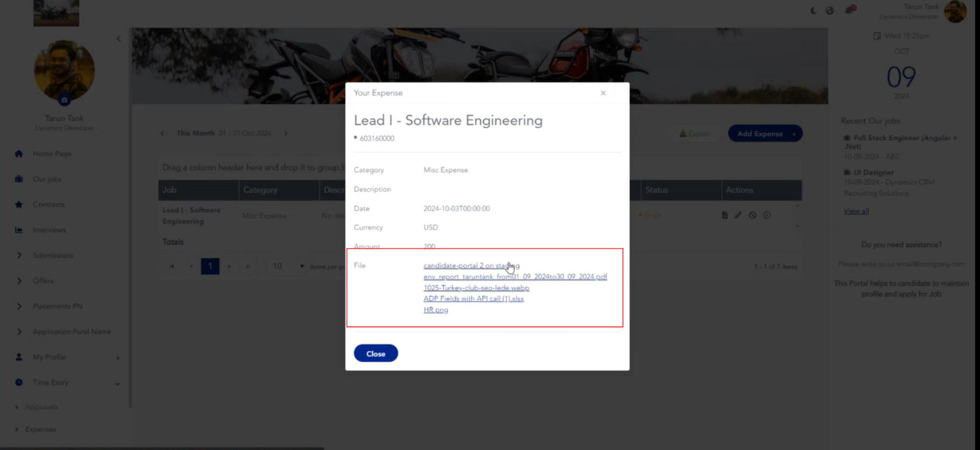Image resolution: width=980 pixels, height=450 pixels.
Task: Go to the first page pager icon
Action: coord(172,267)
